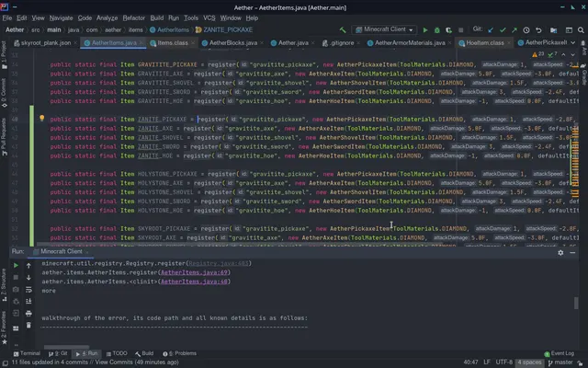The width and height of the screenshot is (588, 368).
Task: Dump threads using the camera icon
Action: pyautogui.click(x=16, y=290)
